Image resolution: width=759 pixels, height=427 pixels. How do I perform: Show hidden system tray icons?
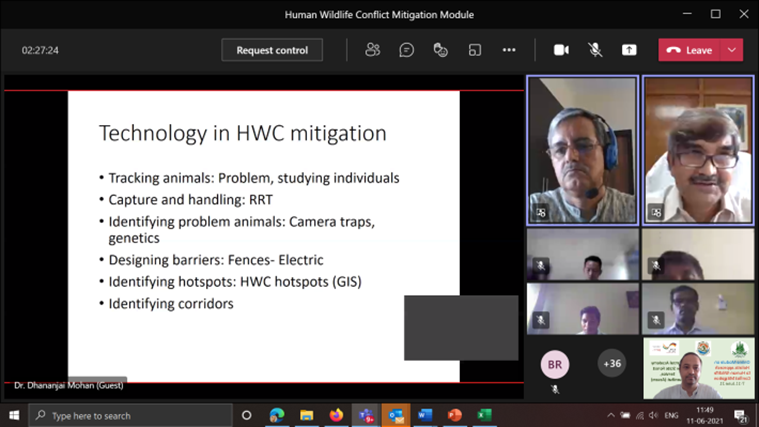click(x=611, y=415)
